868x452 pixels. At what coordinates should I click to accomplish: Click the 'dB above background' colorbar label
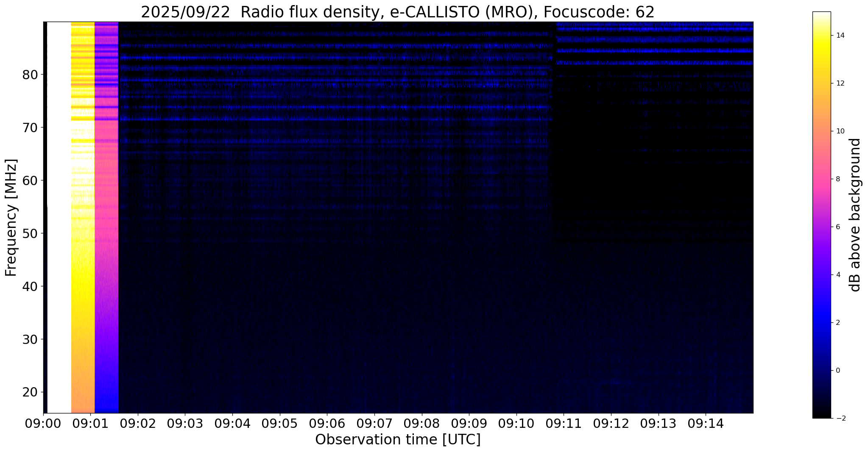tap(856, 215)
